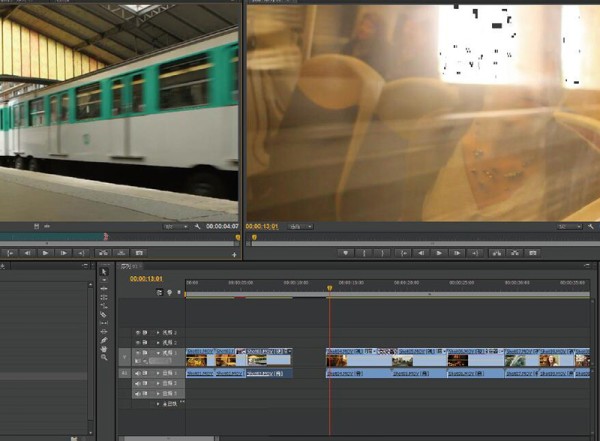Open Program monitor resolution 1/2 dropdown

(x=569, y=227)
